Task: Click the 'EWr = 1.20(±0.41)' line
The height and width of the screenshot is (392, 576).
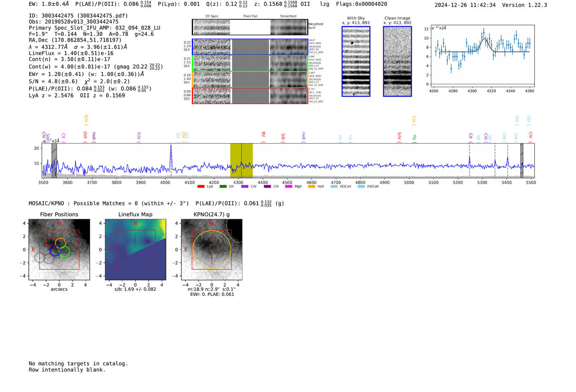Action: (x=86, y=74)
